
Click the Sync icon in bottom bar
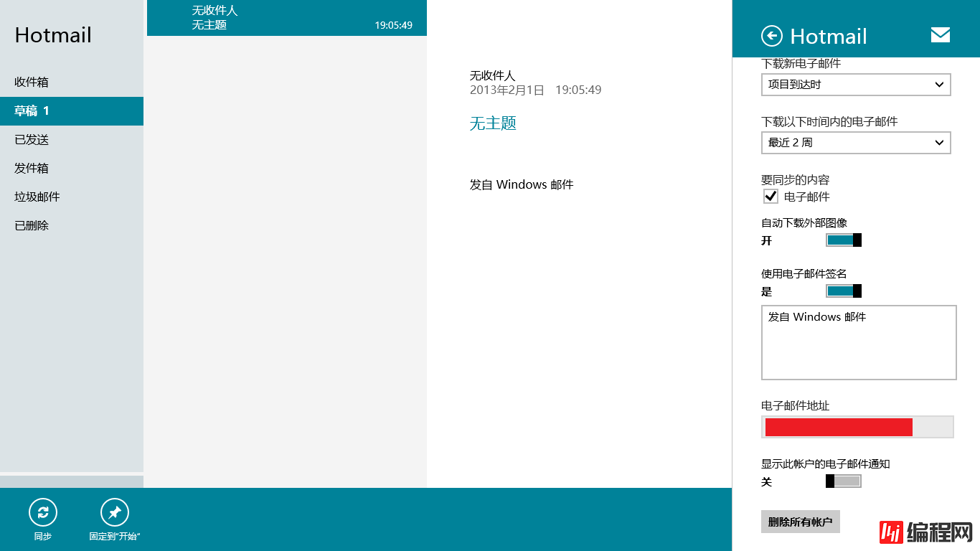(x=43, y=512)
